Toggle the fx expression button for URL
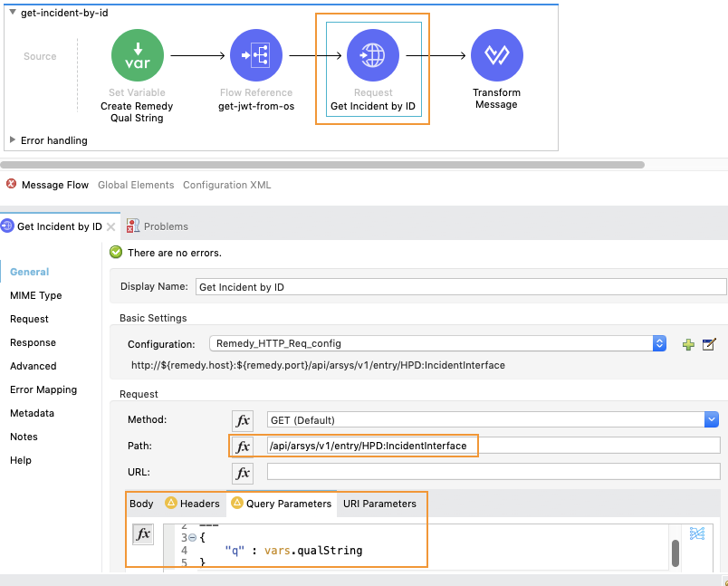This screenshot has height=586, width=728. pyautogui.click(x=243, y=473)
